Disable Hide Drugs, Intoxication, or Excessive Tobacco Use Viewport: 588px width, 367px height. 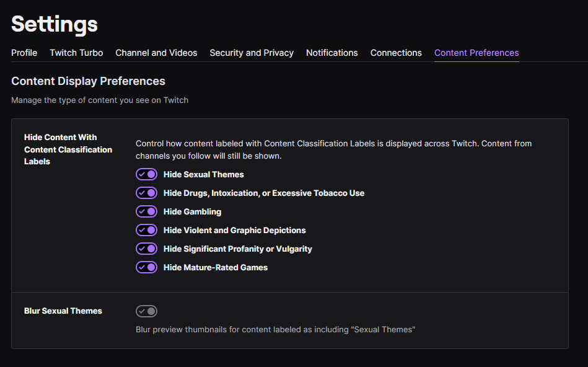tap(146, 193)
